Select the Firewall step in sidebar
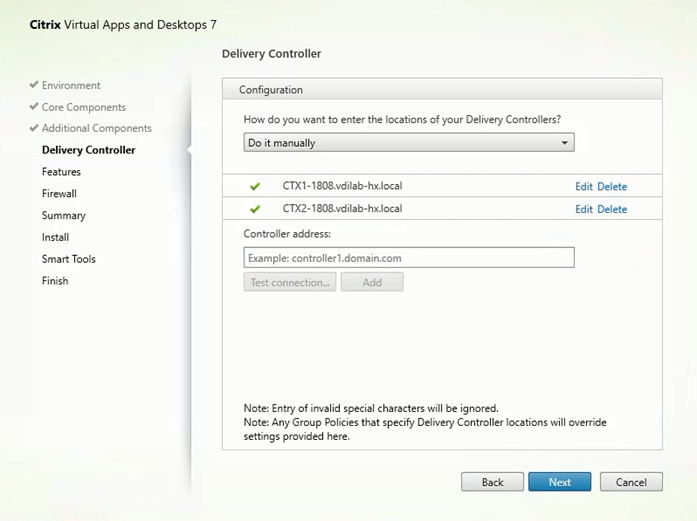The height and width of the screenshot is (521, 697). 59,194
